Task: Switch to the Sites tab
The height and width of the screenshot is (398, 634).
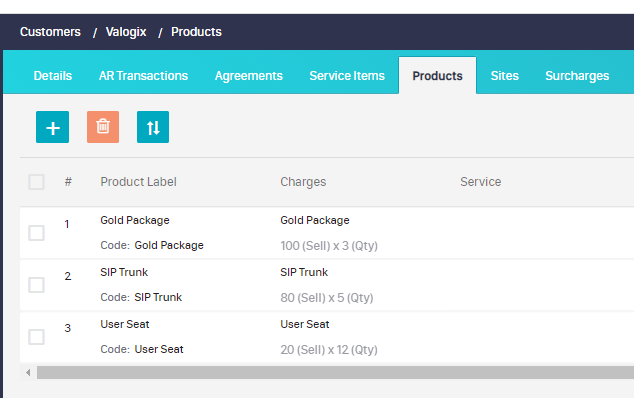Action: 505,76
